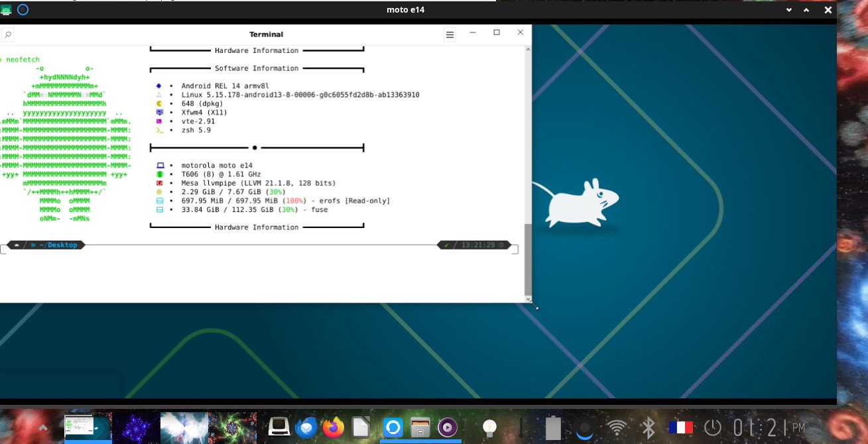Select the blue ring app in taskbar
The image size is (868, 444).
[393, 427]
